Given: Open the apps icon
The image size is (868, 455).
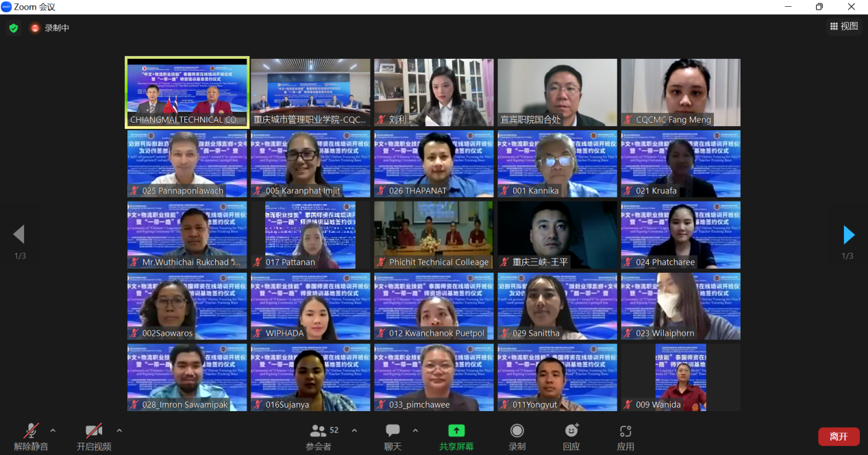Looking at the screenshot, I should pos(625,431).
